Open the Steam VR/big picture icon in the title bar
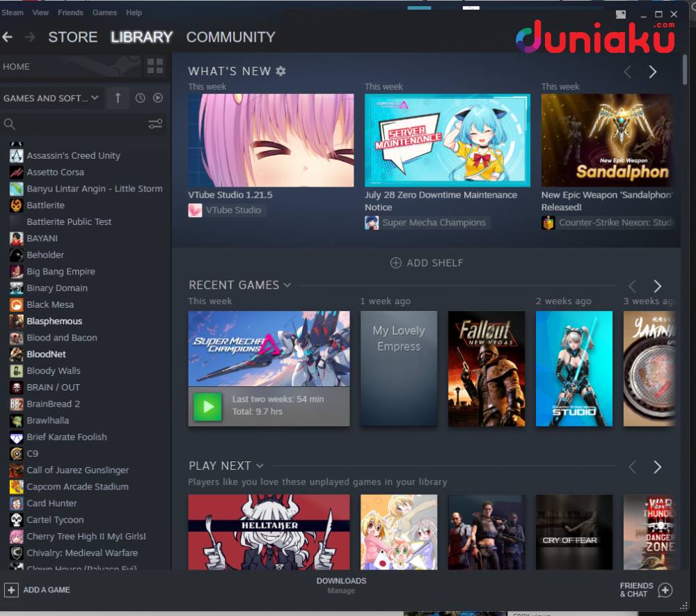This screenshot has height=616, width=696. (x=621, y=14)
